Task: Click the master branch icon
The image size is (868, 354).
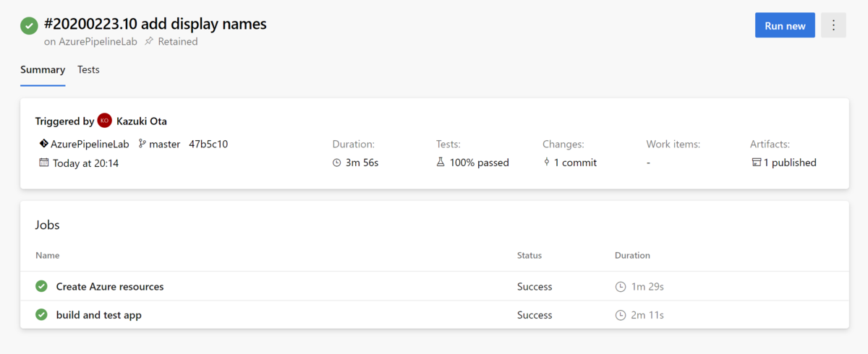Action: coord(142,144)
